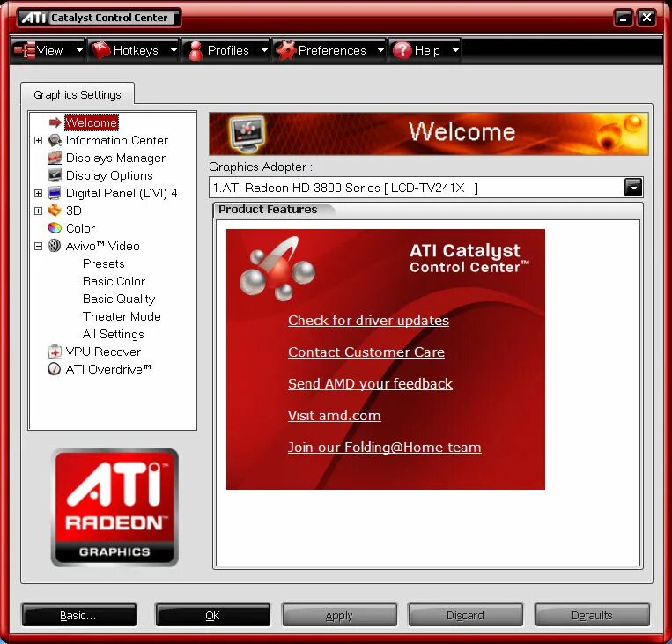Select Basic Quality tree item
The height and width of the screenshot is (644, 672).
coord(119,299)
